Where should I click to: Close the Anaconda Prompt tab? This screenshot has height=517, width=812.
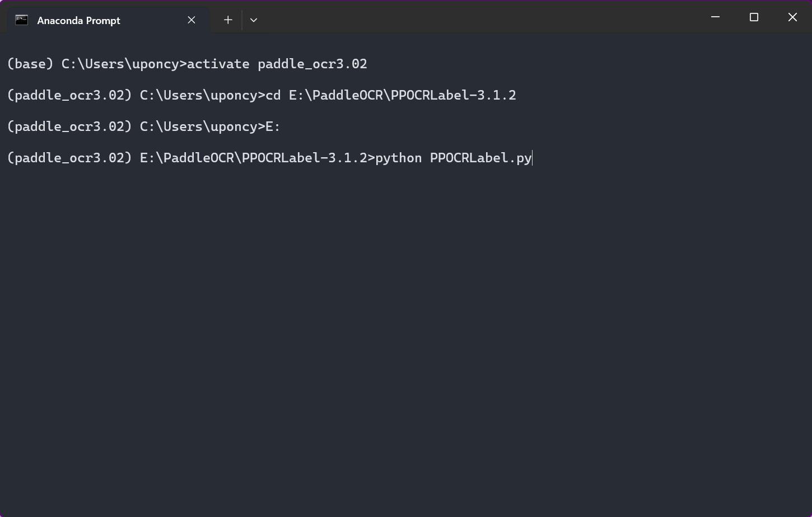pyautogui.click(x=192, y=20)
